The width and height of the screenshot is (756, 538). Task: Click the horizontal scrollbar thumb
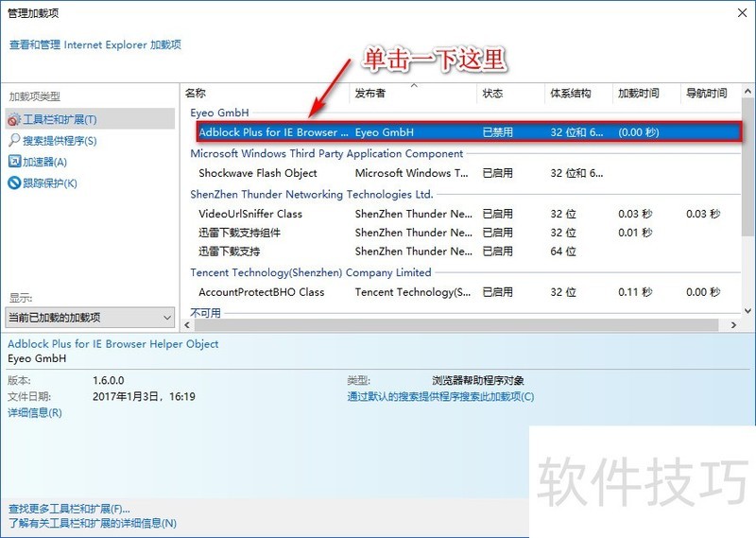click(456, 324)
